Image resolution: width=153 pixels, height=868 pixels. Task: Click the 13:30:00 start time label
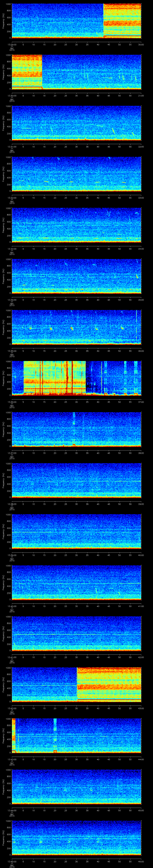(12, 96)
